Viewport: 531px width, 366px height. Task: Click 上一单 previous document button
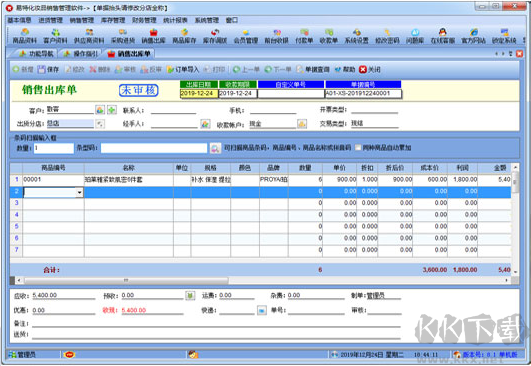click(x=246, y=69)
